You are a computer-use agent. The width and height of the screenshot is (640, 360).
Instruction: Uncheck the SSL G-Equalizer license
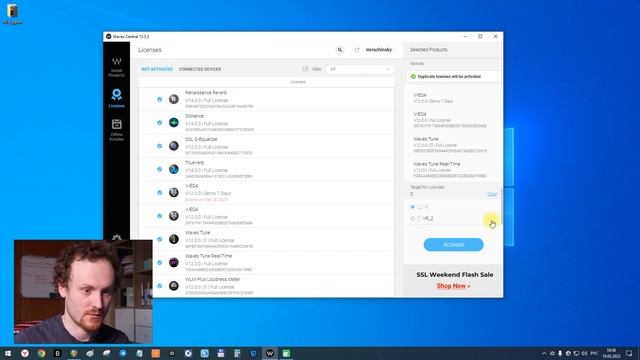coord(160,146)
